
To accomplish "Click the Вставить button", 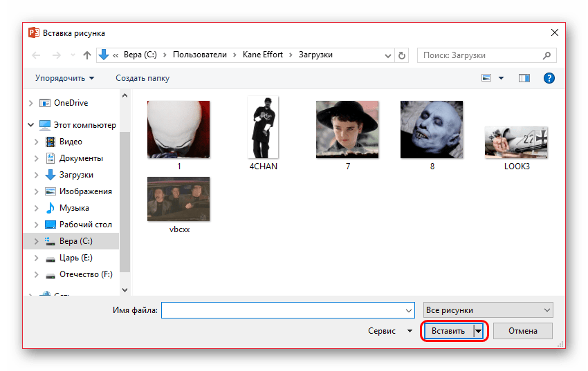I will click(448, 331).
